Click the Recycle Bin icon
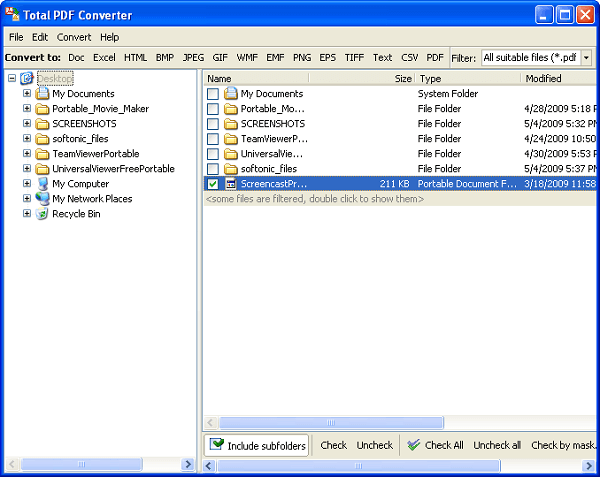The width and height of the screenshot is (600, 477). 42,213
